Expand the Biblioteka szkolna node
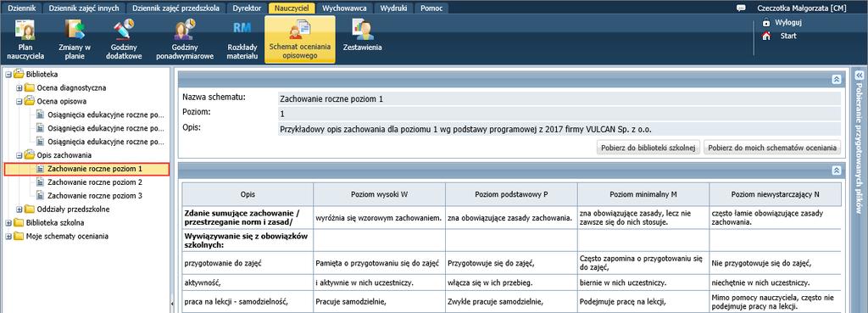This screenshot has height=313, width=868. pyautogui.click(x=8, y=223)
